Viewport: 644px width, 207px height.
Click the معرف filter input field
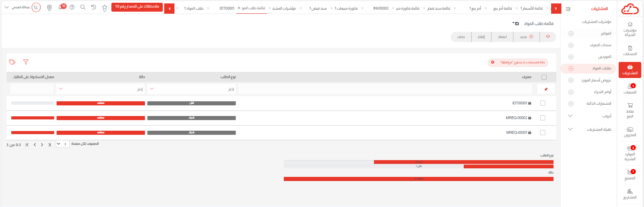(x=385, y=89)
